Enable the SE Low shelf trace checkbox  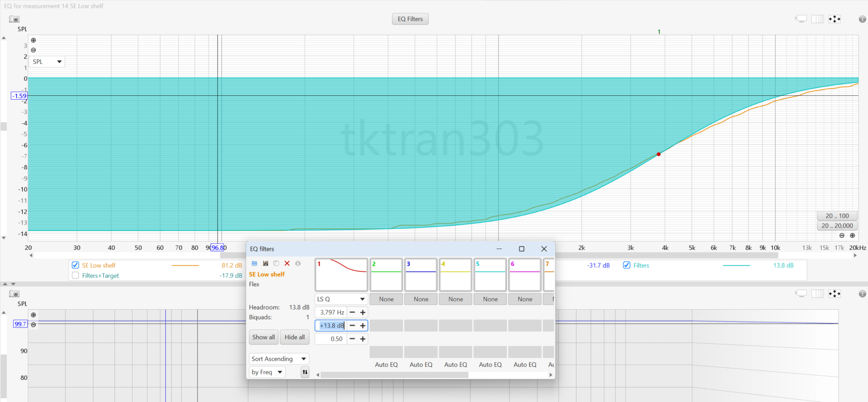pyautogui.click(x=75, y=265)
